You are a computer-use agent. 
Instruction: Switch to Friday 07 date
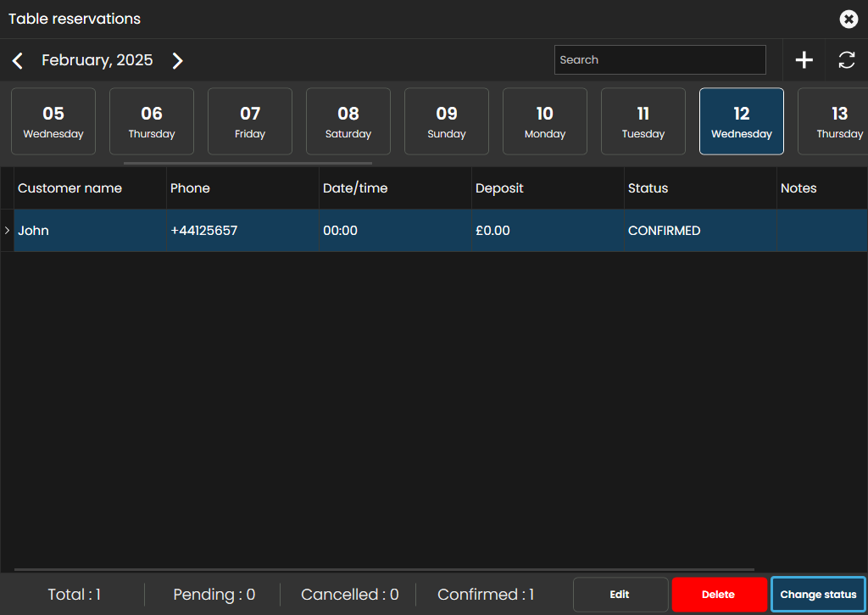coord(250,121)
